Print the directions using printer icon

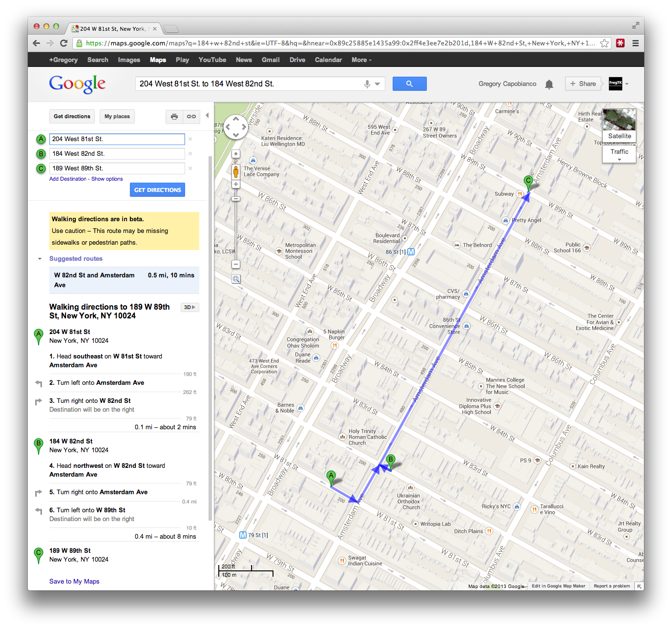(174, 116)
